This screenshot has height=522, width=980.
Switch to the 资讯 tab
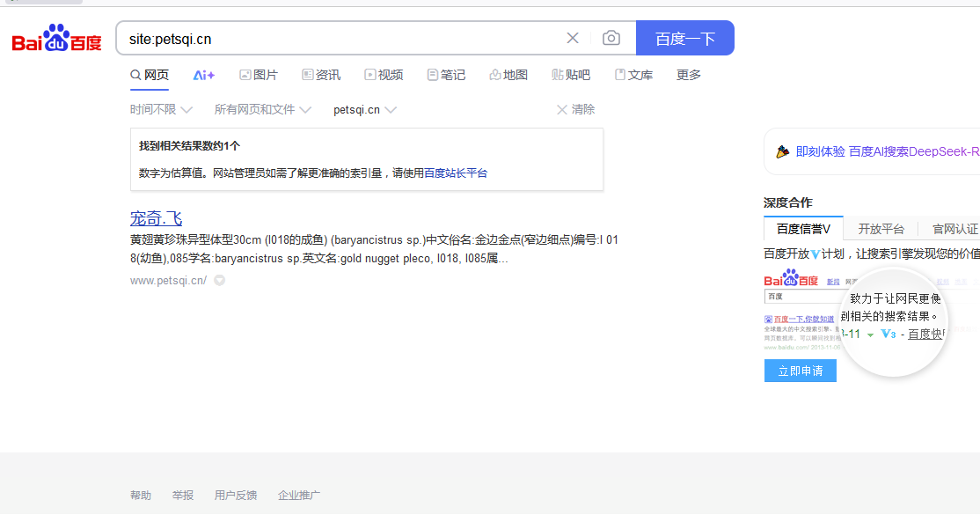(x=321, y=75)
